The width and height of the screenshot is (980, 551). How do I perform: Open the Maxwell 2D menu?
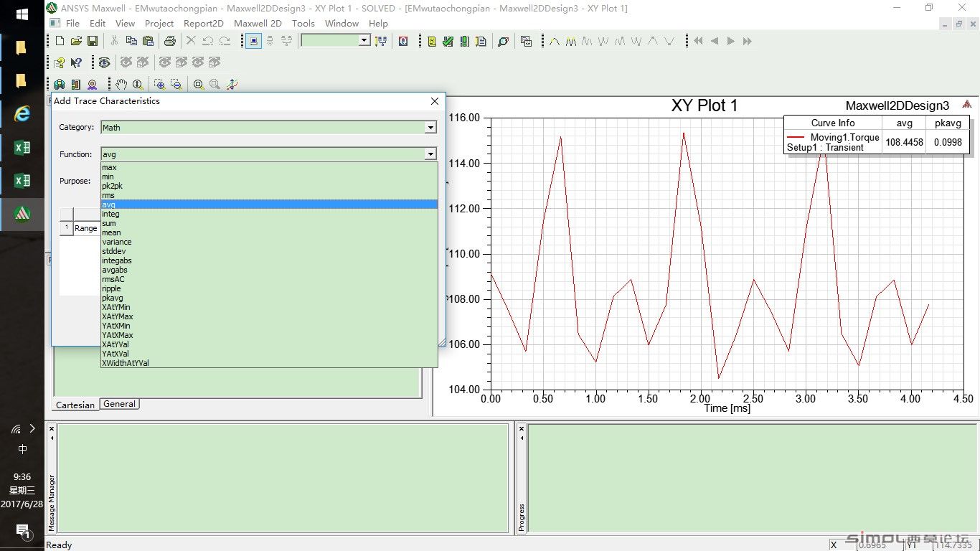(258, 23)
